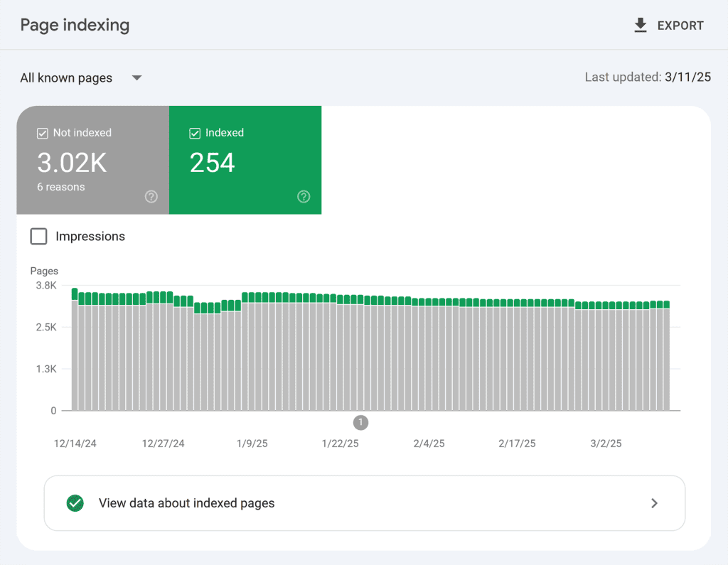Click the Export download icon
The image size is (728, 565).
pyautogui.click(x=639, y=25)
